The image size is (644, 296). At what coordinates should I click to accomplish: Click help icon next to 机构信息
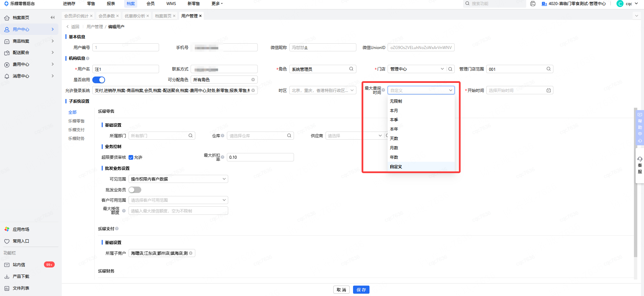tap(88, 58)
